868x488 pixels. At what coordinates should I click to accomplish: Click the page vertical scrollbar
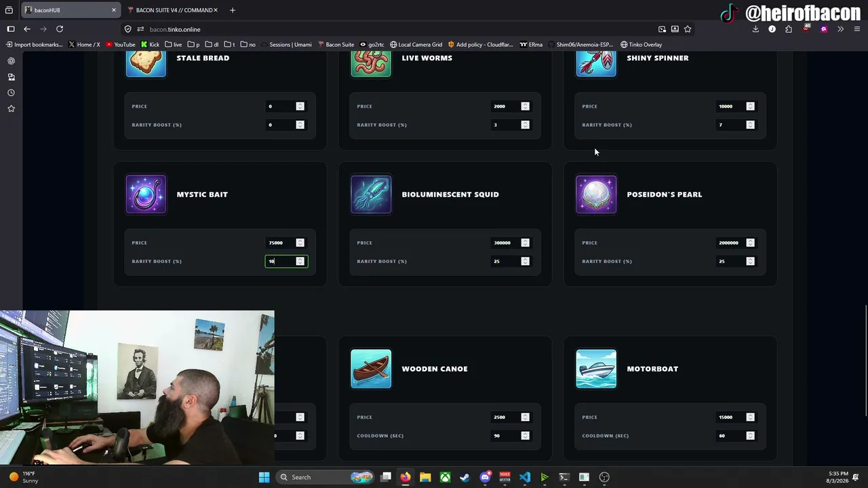coord(865,359)
